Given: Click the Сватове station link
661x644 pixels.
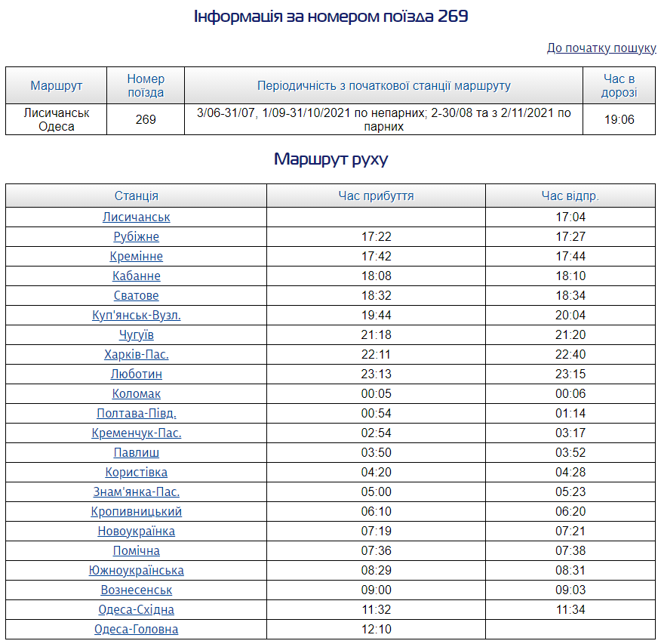Looking at the screenshot, I should pos(137,296).
